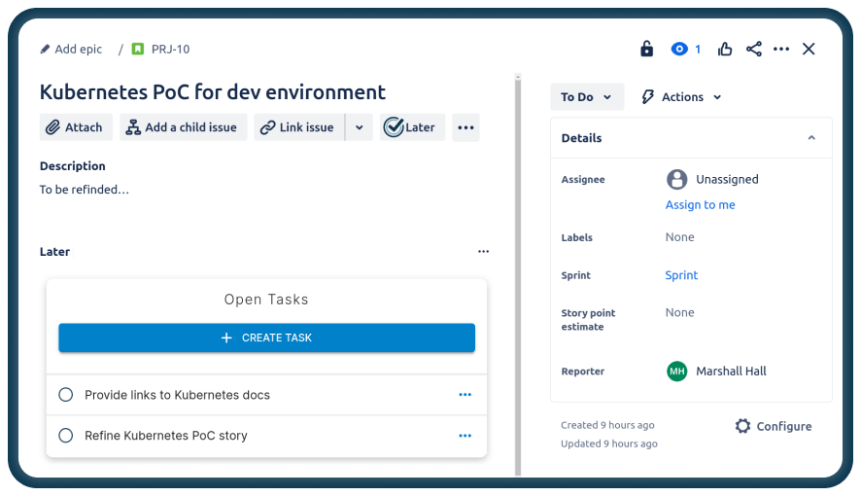The image size is (861, 496).
Task: Open the share issue icon
Action: 754,49
